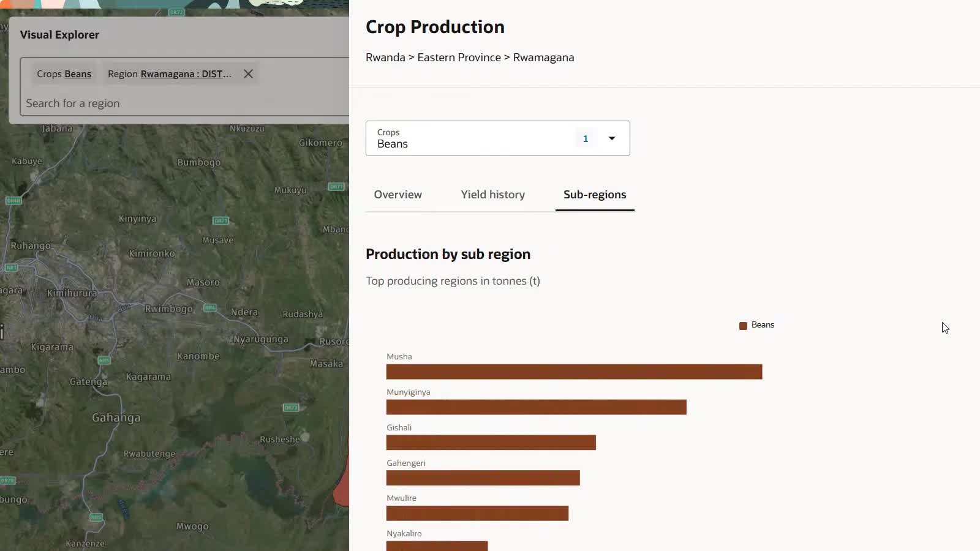Viewport: 980px width, 551px height.
Task: Click the Rusheshe map label
Action: [280, 440]
